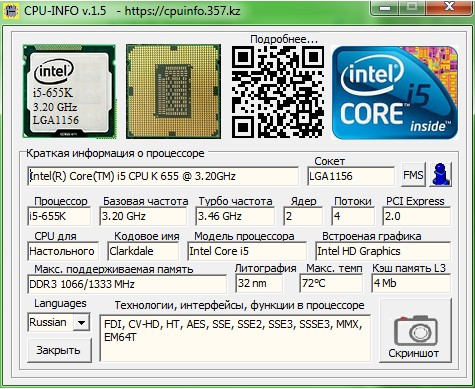Click the Кодовое имя field showing Clarkdale
475x389 pixels.
143,251
